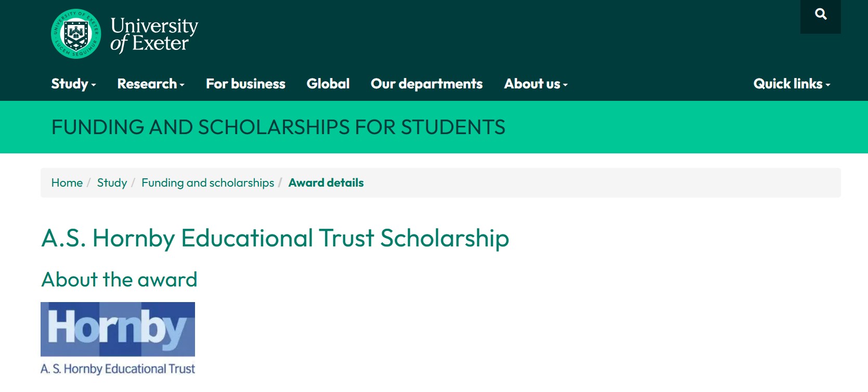Click the University of Exeter crest logo
The width and height of the screenshot is (868, 392).
[x=76, y=33]
